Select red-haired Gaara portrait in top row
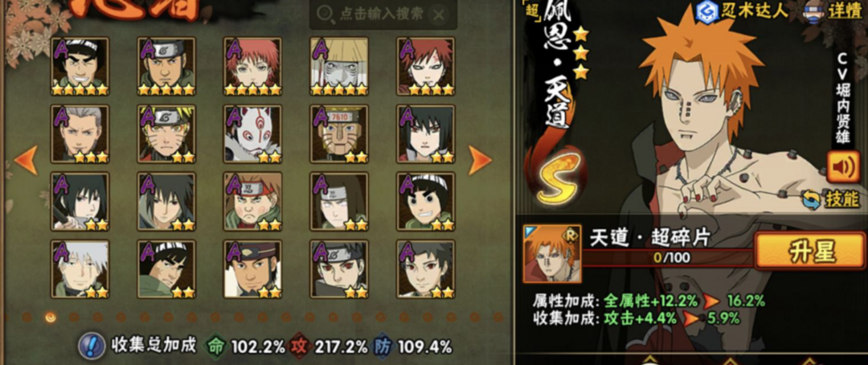The height and width of the screenshot is (365, 868). pyautogui.click(x=426, y=67)
